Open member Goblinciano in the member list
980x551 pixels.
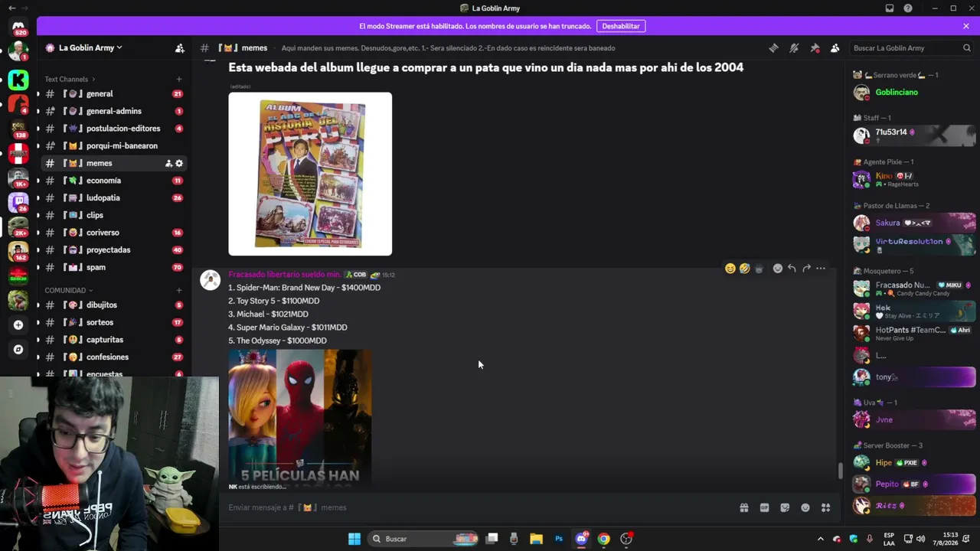(914, 92)
